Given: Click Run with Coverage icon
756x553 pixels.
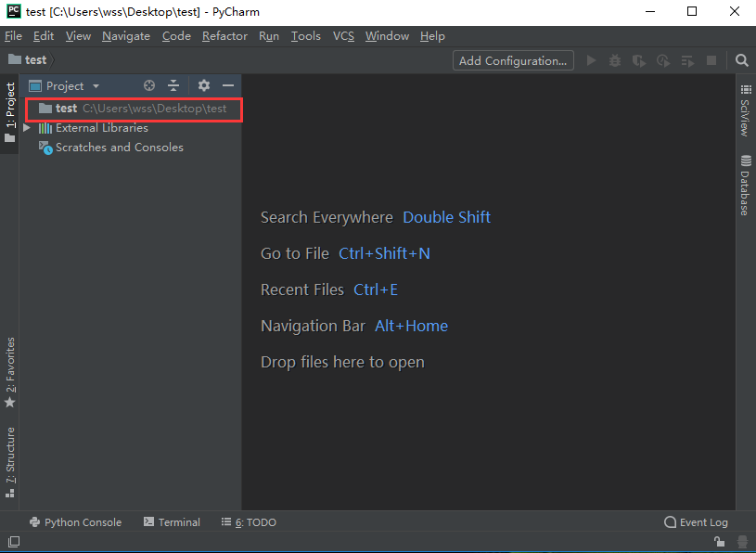Looking at the screenshot, I should click(x=639, y=60).
